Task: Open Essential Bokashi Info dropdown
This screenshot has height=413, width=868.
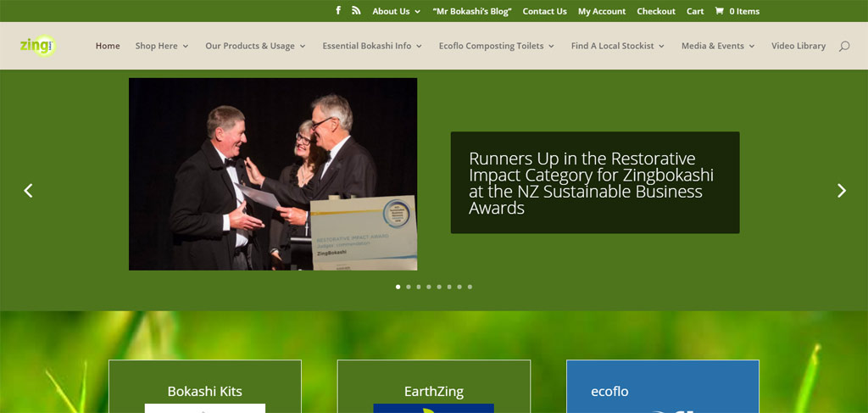Action: point(373,46)
